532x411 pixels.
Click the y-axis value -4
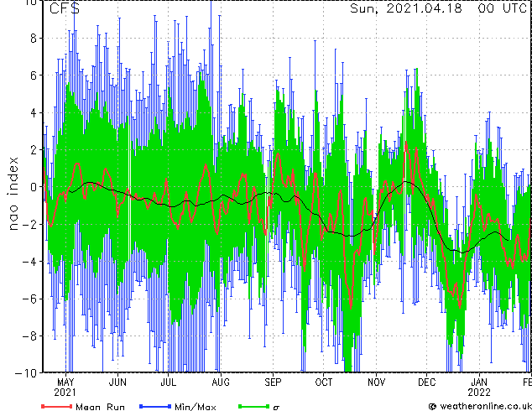click(29, 262)
